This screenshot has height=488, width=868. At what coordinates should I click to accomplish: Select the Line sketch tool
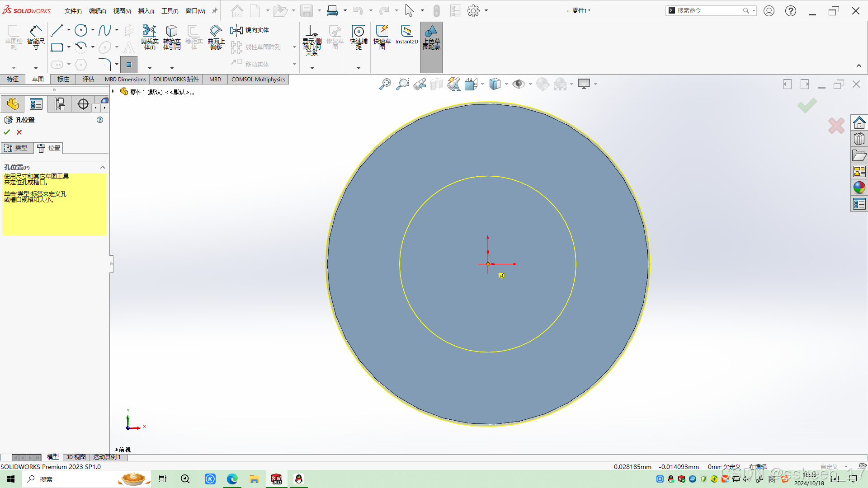pyautogui.click(x=57, y=30)
